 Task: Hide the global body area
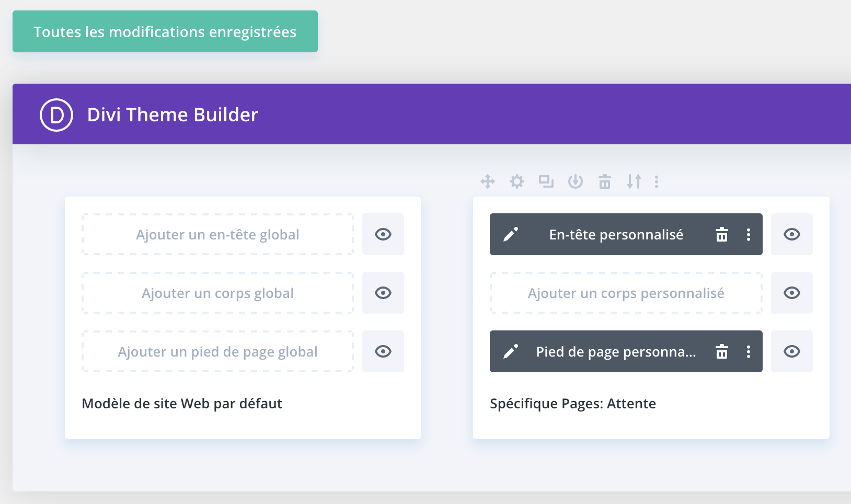click(383, 293)
